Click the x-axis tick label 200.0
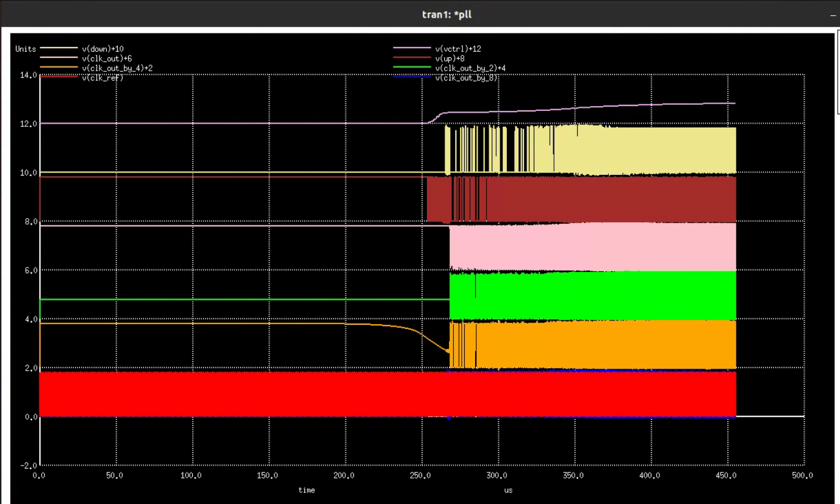The image size is (840, 504). coord(345,475)
